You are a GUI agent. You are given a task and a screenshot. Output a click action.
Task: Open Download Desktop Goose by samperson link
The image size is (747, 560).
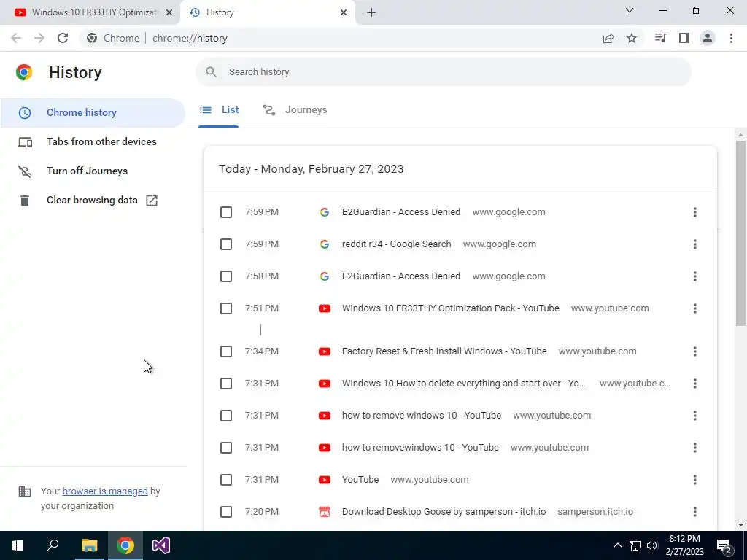tap(444, 512)
